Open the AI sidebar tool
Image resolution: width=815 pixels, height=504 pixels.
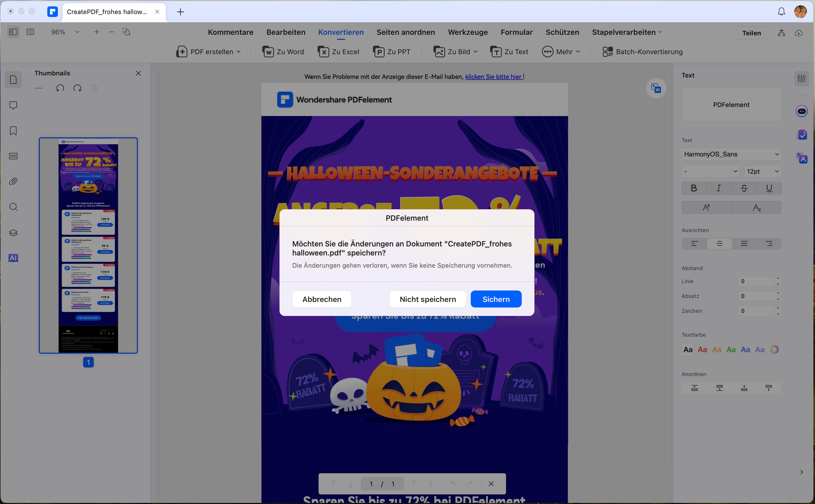pyautogui.click(x=13, y=258)
